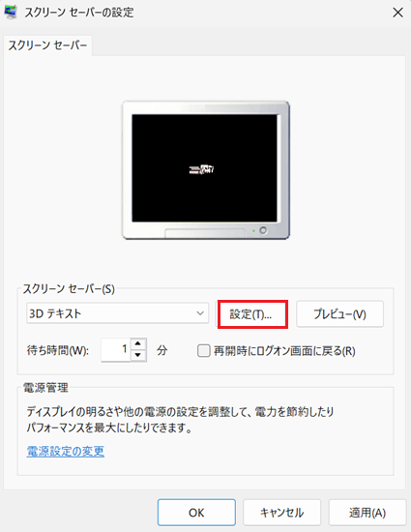Decrease wait time with down arrow

[137, 355]
